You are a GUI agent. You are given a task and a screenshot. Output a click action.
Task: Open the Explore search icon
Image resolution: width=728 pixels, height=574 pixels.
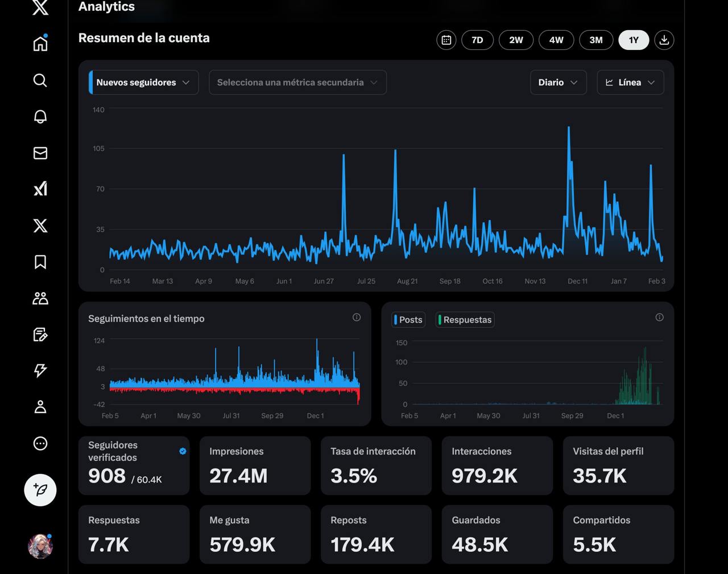tap(40, 80)
